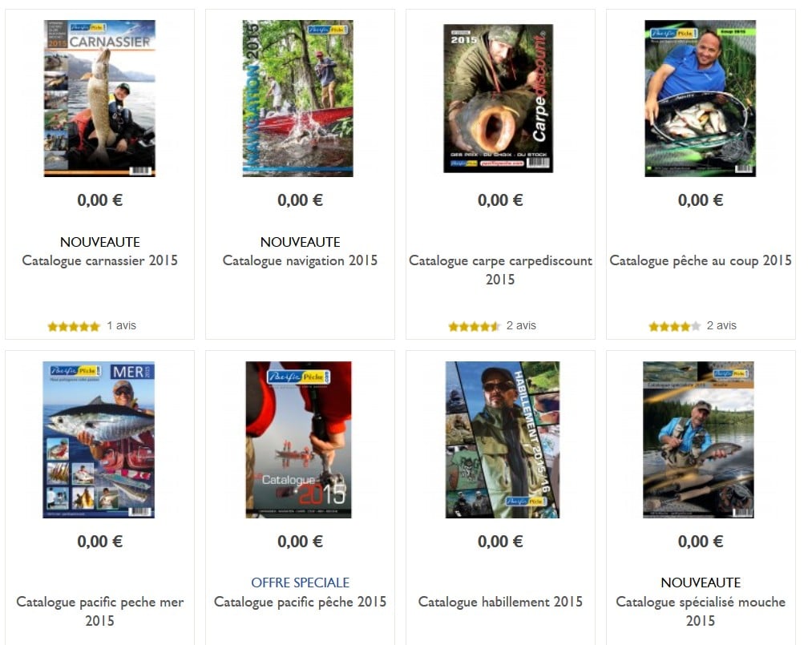Open Catalogue carnassier 2015 title link
Viewport: 812px width, 645px height.
(100, 260)
